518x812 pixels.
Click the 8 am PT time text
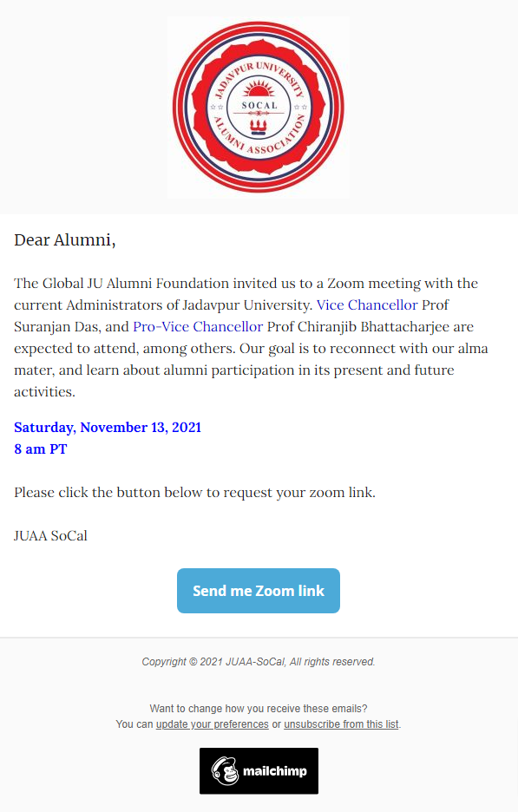[41, 449]
